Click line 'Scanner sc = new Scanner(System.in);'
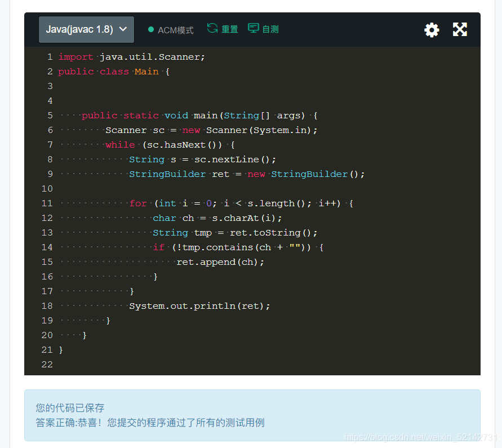This screenshot has width=502, height=448. (211, 130)
